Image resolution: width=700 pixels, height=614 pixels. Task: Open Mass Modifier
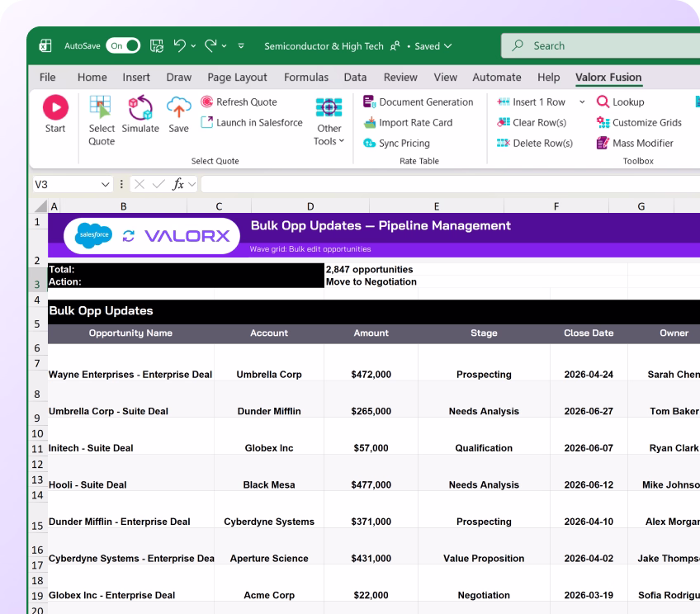point(635,143)
